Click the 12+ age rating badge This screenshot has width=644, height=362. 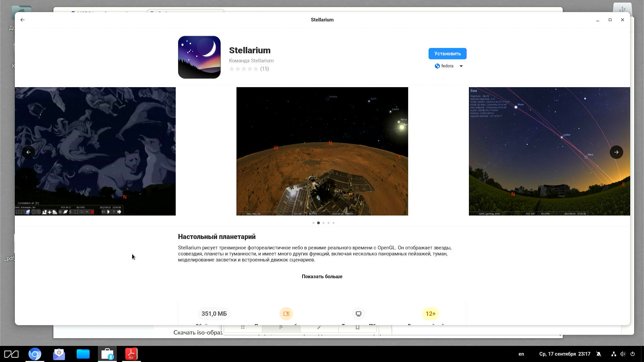point(430,314)
